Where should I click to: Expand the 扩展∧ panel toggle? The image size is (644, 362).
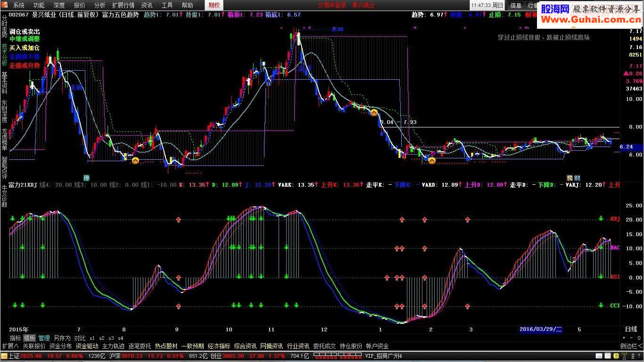tap(10, 346)
